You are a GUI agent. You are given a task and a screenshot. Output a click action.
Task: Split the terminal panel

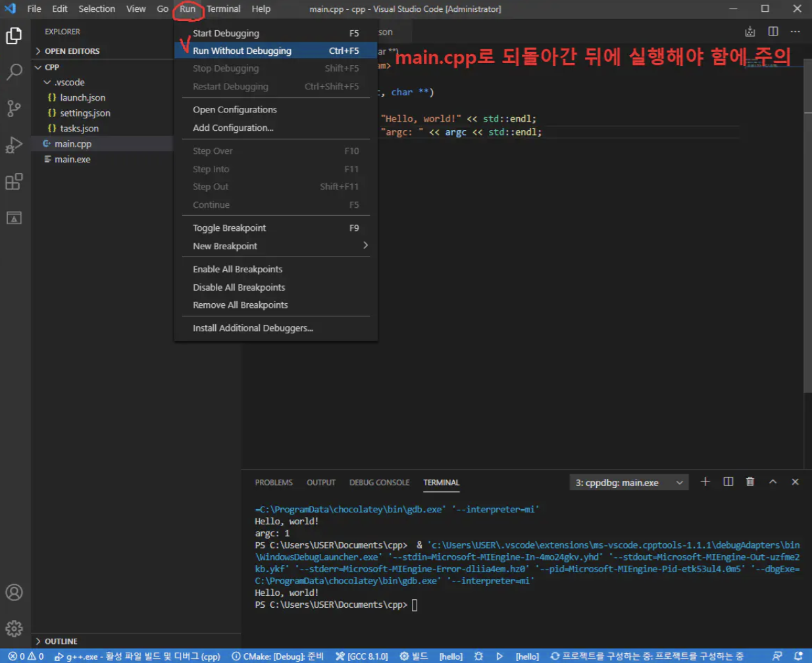728,481
